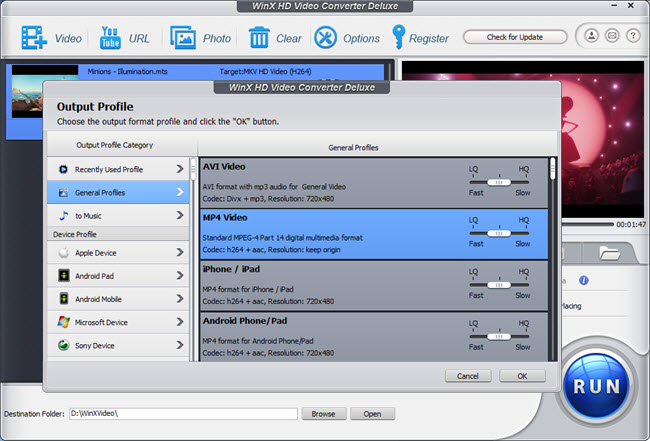Click the Cancel button
650x441 pixels.
tap(468, 376)
